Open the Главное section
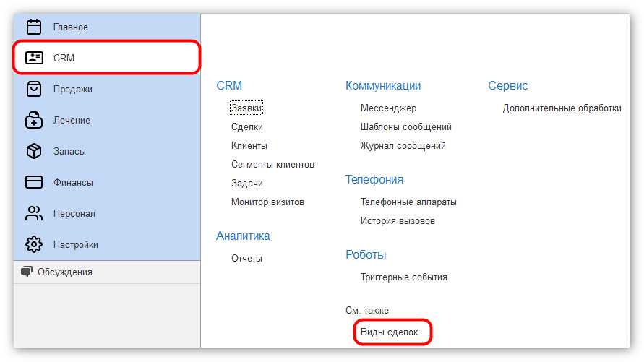 tap(70, 27)
